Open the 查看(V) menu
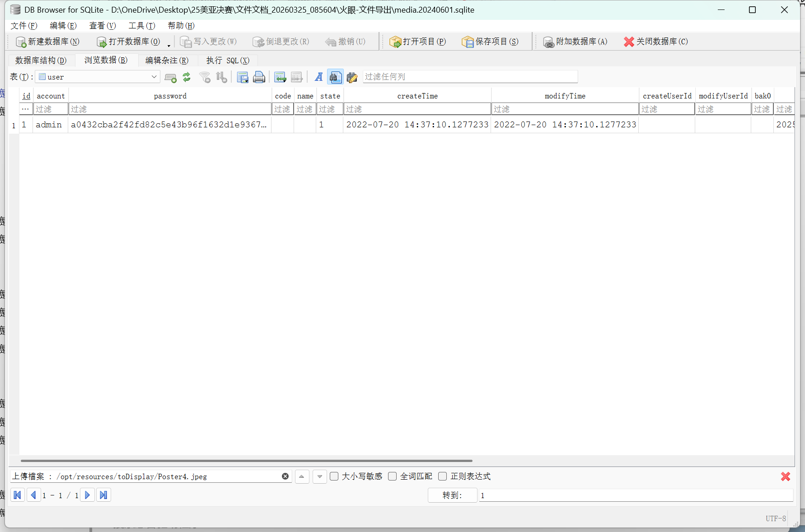 pyautogui.click(x=103, y=26)
